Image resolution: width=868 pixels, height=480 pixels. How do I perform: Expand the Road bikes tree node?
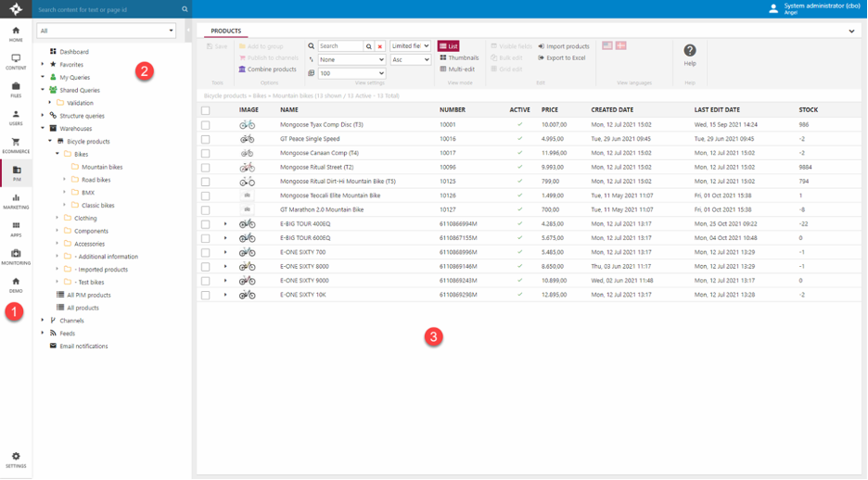point(64,179)
